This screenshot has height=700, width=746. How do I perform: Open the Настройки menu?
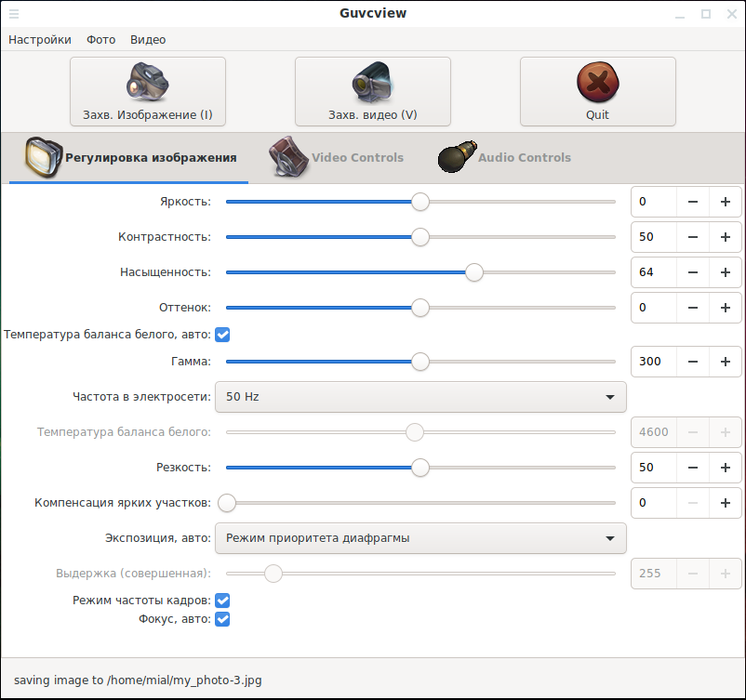coord(40,40)
